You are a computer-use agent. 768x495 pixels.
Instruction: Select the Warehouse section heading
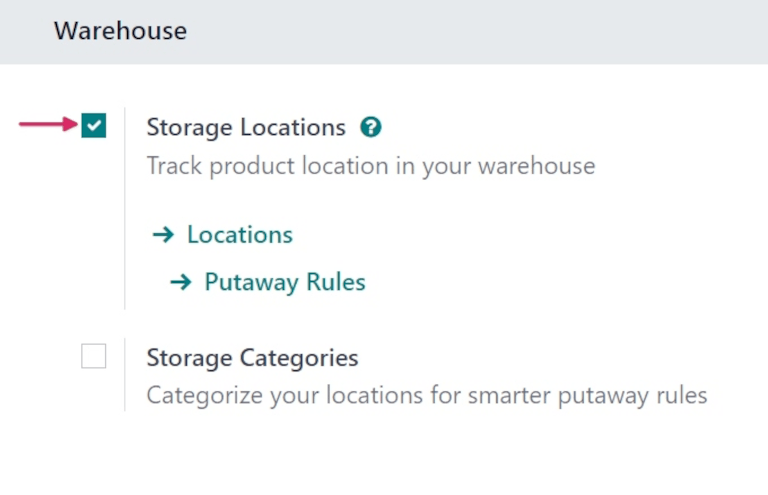[x=120, y=31]
